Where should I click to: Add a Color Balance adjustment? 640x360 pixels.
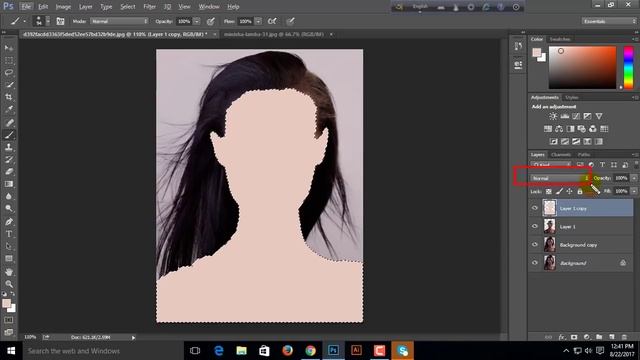click(x=559, y=129)
